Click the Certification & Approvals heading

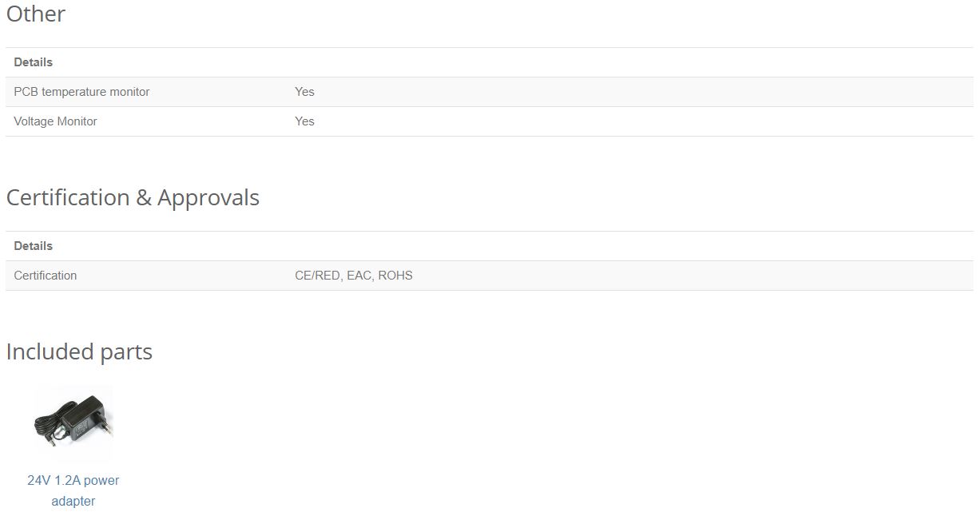point(133,197)
